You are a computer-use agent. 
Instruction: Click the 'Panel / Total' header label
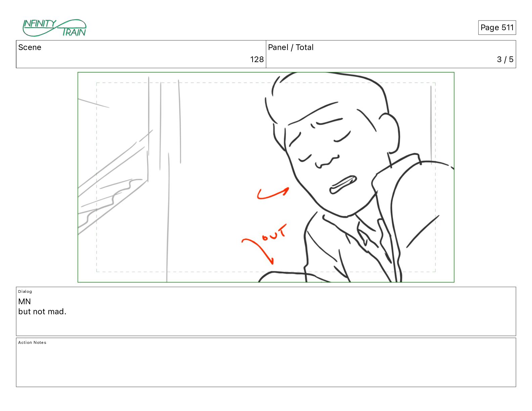tap(291, 47)
